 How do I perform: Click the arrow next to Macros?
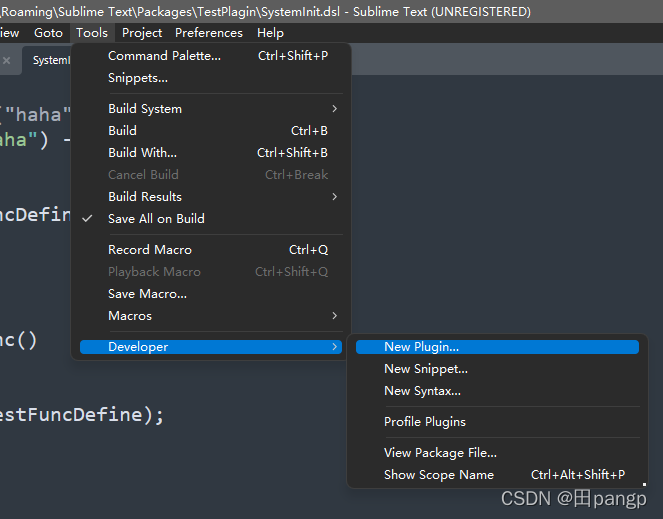pos(334,316)
